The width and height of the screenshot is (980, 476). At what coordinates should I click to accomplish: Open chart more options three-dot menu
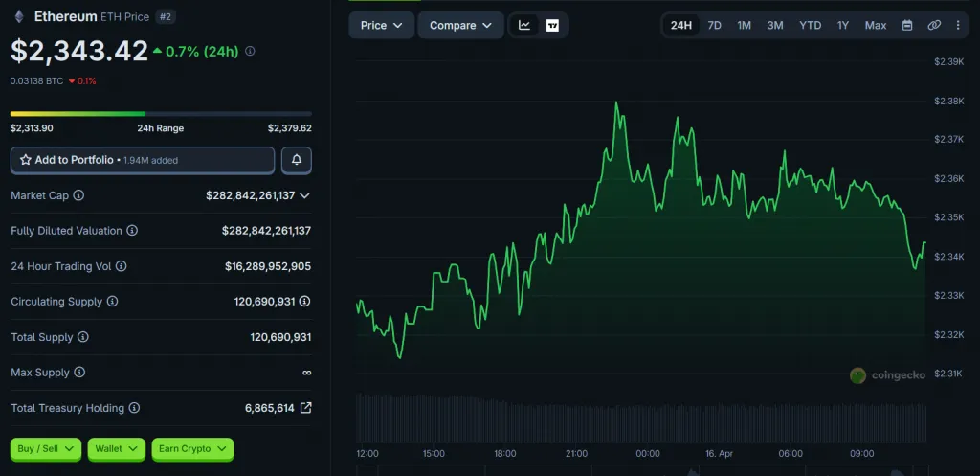click(x=958, y=25)
